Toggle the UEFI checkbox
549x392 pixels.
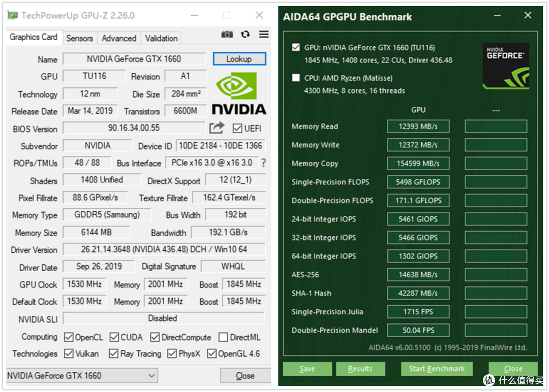(237, 128)
